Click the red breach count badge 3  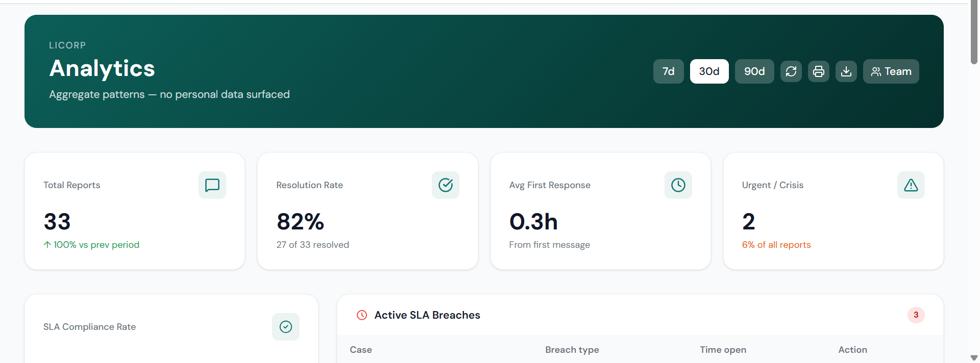[916, 315]
